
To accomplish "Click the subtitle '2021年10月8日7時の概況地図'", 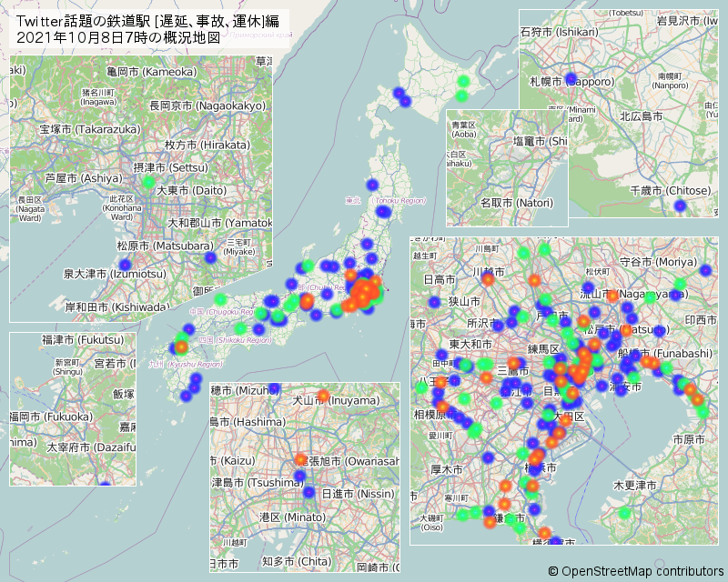I will (x=118, y=37).
